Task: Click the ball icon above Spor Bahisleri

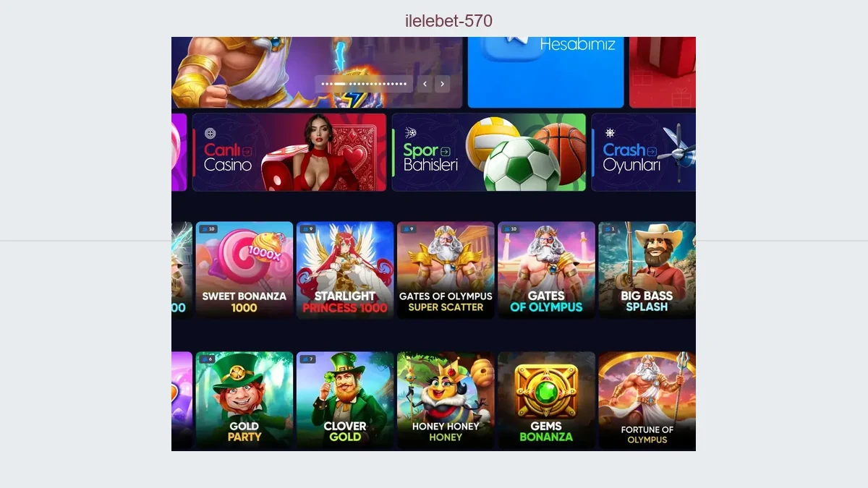Action: coord(410,133)
